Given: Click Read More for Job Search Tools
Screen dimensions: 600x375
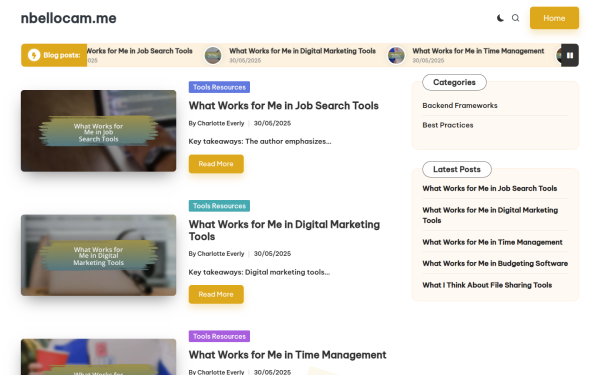Looking at the screenshot, I should [216, 164].
